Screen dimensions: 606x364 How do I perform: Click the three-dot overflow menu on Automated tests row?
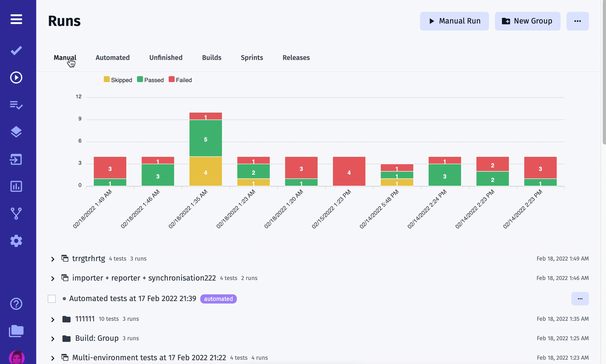pos(580,298)
